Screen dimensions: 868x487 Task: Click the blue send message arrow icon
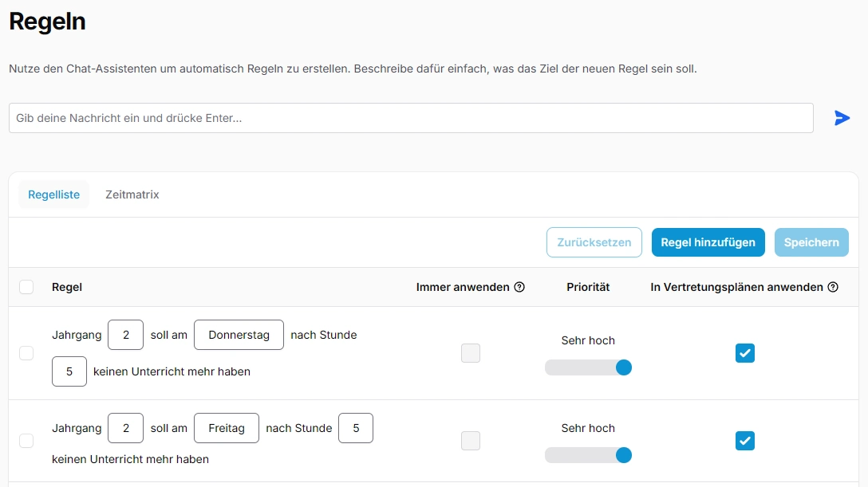[x=842, y=118]
